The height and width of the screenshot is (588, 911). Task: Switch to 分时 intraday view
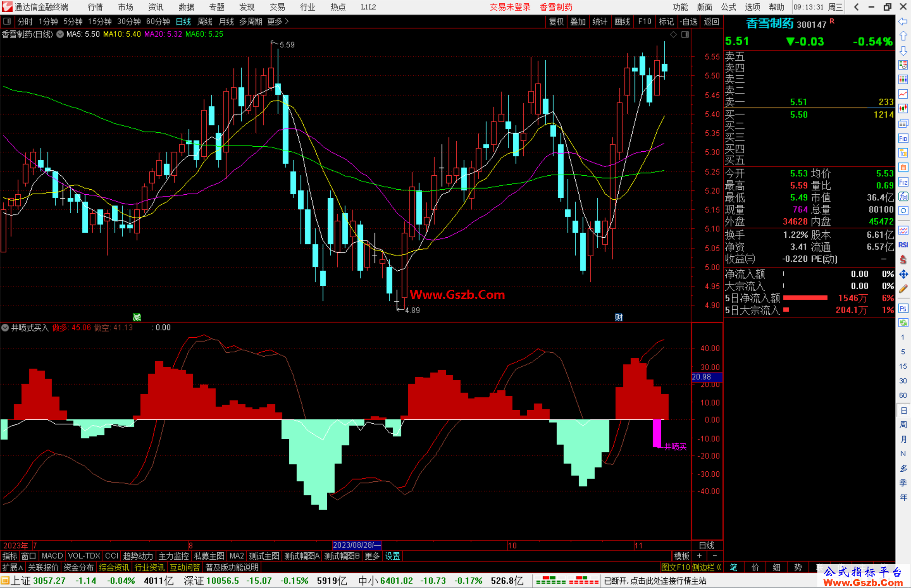25,21
